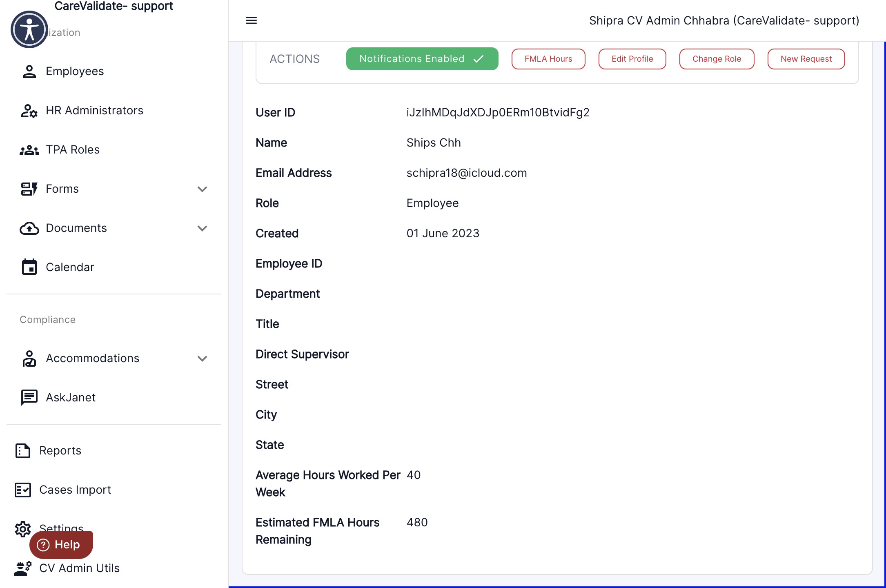886x588 pixels.
Task: Click the FMLA Hours button
Action: click(x=548, y=59)
